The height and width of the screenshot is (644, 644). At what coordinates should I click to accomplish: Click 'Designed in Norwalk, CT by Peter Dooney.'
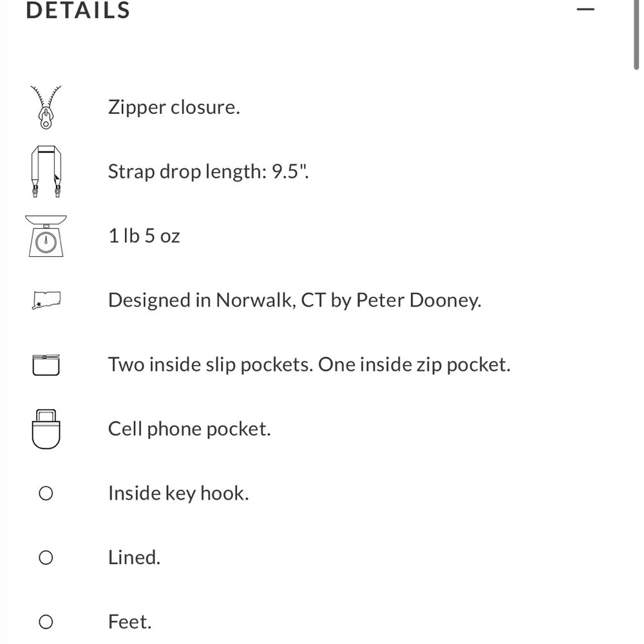click(294, 300)
